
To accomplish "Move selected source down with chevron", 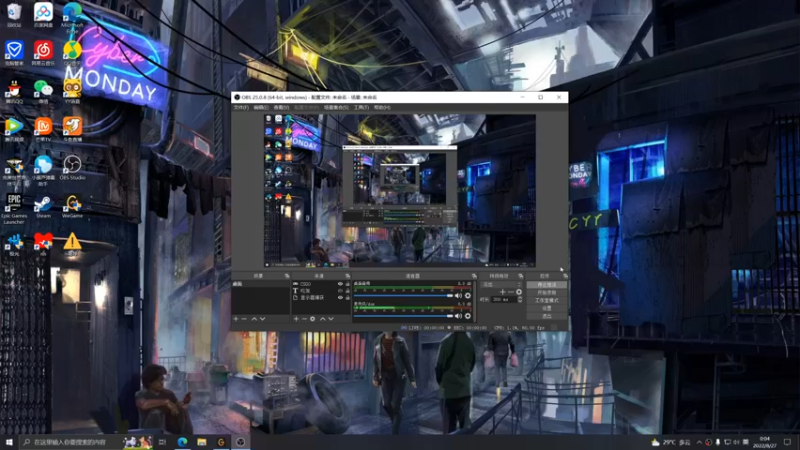I will tap(331, 319).
